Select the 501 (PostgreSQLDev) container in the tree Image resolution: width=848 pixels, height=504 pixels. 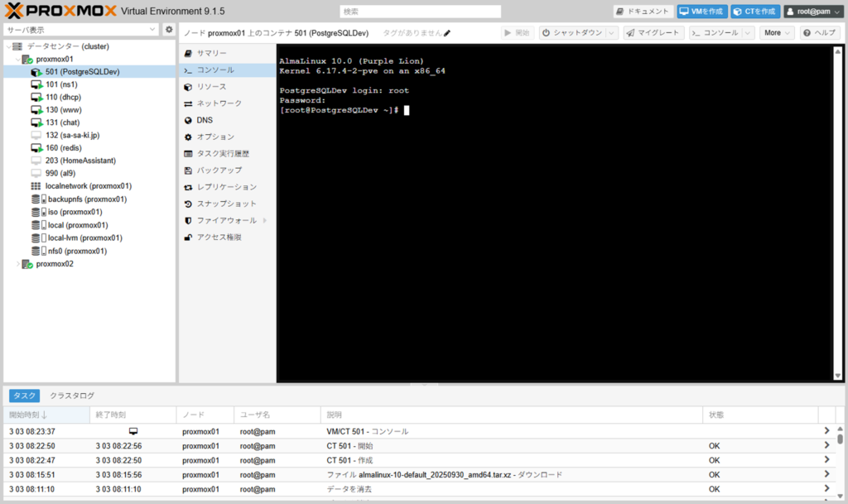coord(81,72)
